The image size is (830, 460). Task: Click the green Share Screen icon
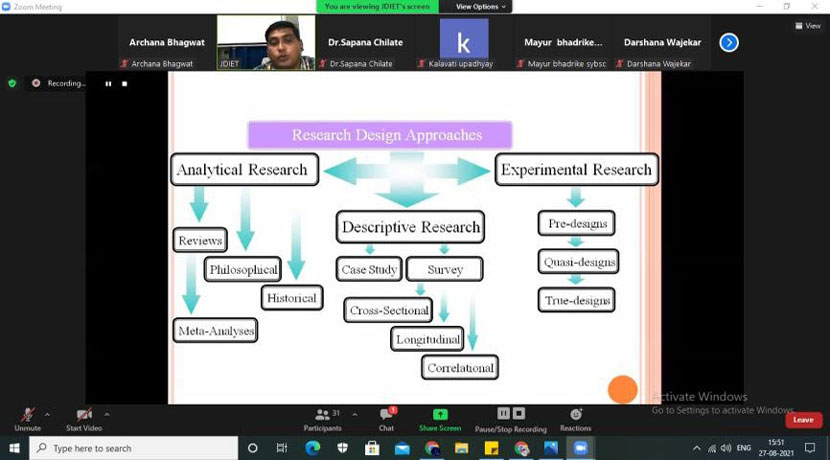440,416
